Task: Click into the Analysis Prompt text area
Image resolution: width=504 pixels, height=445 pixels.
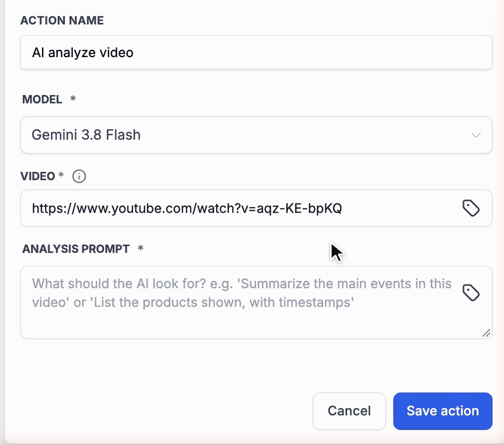Action: pos(256,302)
